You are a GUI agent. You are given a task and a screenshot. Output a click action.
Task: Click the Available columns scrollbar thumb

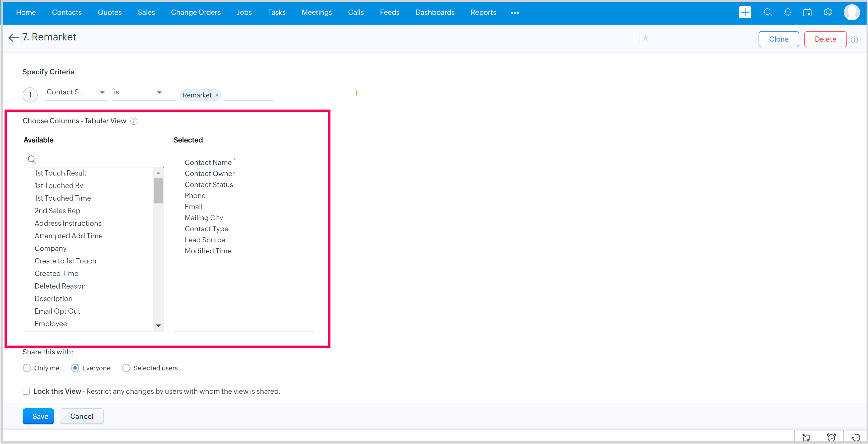158,190
